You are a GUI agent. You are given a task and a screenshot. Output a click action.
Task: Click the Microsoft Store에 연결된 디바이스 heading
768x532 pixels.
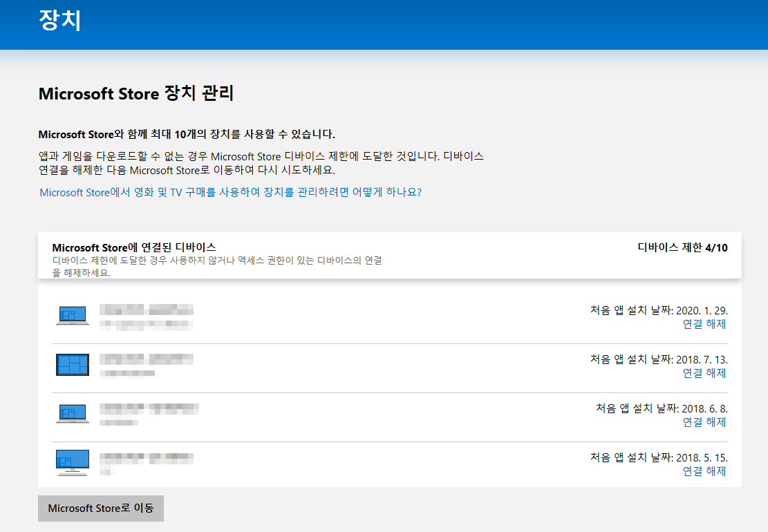pos(134,247)
